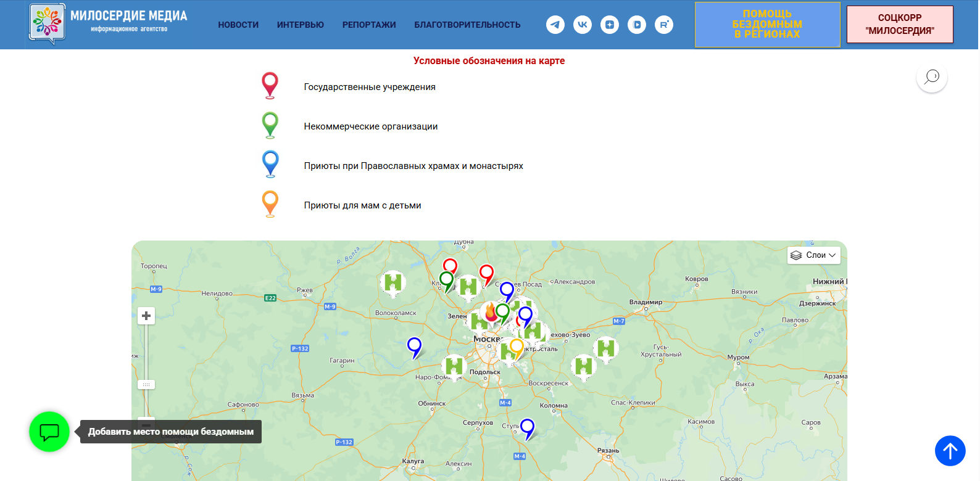Image resolution: width=980 pixels, height=481 pixels.
Task: Select the blue map pin north of Гагарин
Action: click(414, 348)
